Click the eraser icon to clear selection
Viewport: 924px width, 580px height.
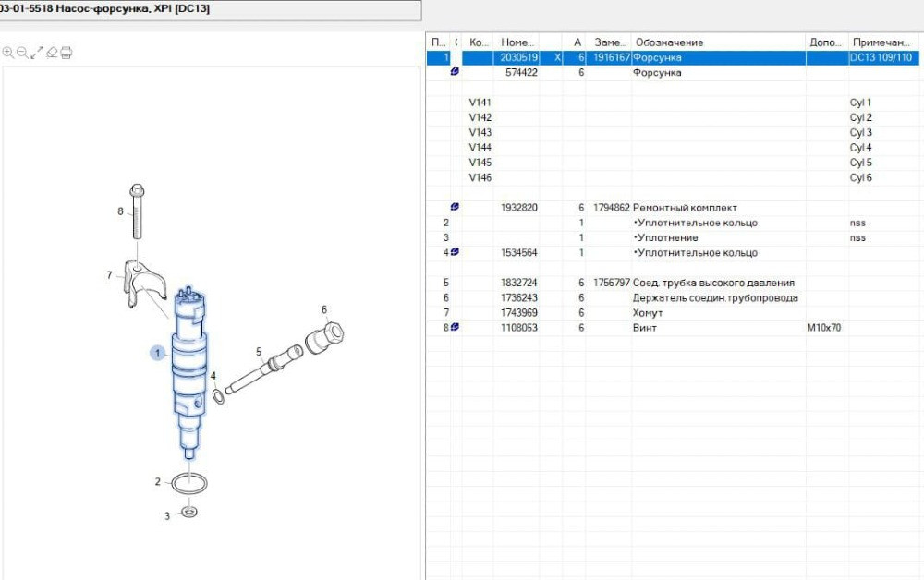(x=52, y=53)
